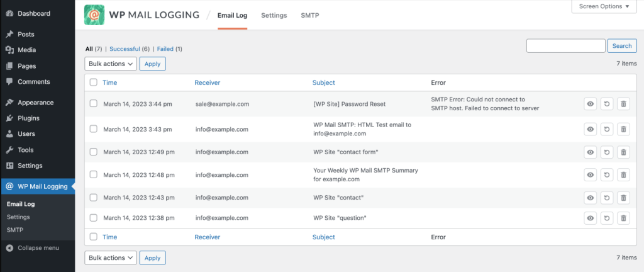Switch to the Settings tab in header

click(274, 16)
